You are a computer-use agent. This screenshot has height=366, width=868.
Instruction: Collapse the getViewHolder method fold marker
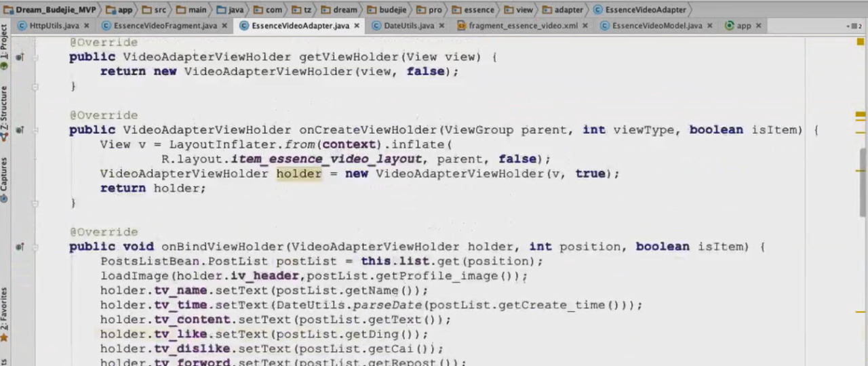click(35, 58)
